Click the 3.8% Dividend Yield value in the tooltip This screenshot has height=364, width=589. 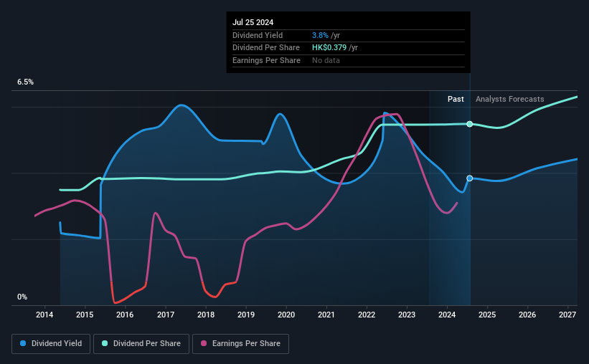click(x=320, y=35)
